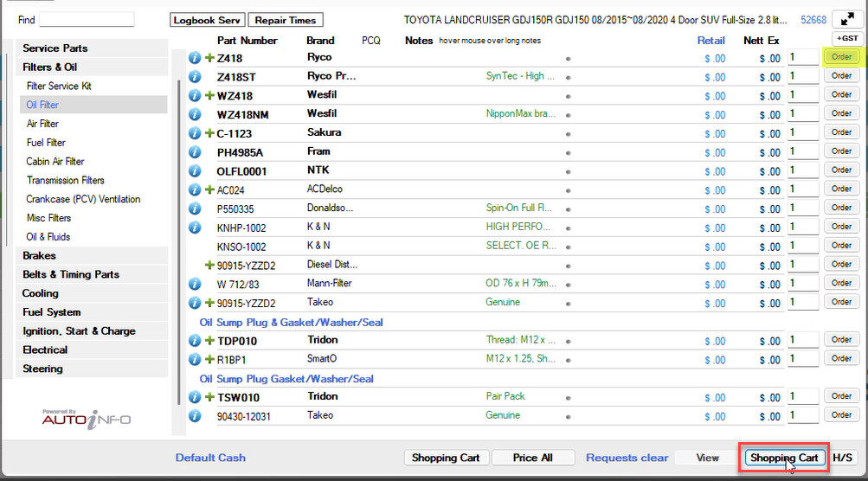868x481 pixels.
Task: Click the Price All button
Action: pos(532,458)
